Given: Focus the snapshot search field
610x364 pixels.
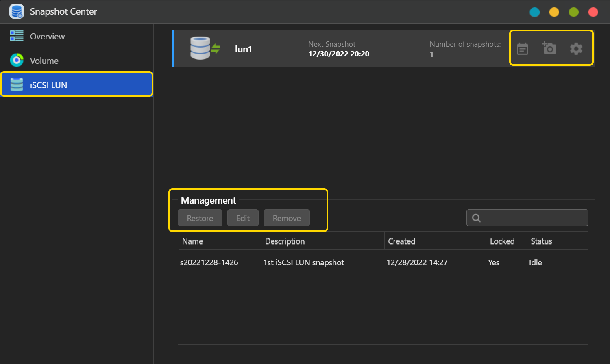Looking at the screenshot, I should 534,218.
